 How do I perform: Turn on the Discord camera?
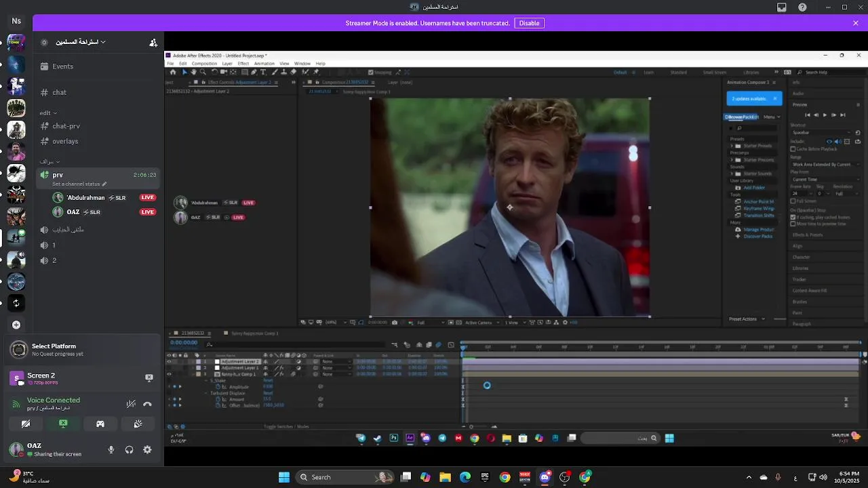click(26, 424)
